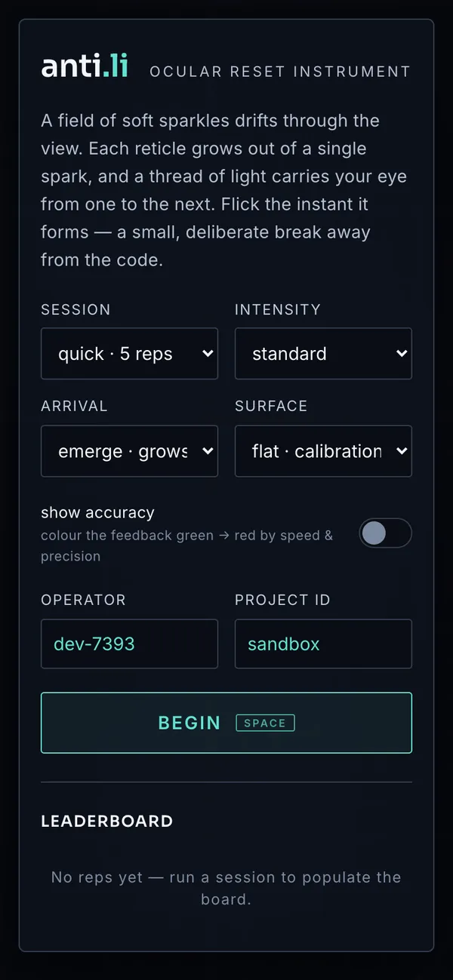This screenshot has width=453, height=980.
Task: Toggle the show accuracy switch
Action: 385,533
